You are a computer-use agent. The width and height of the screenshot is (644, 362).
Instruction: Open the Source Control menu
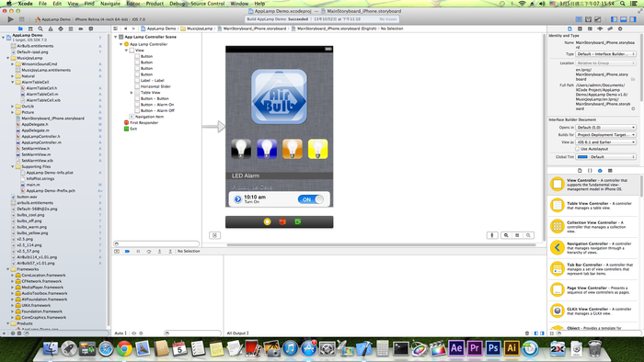[207, 4]
